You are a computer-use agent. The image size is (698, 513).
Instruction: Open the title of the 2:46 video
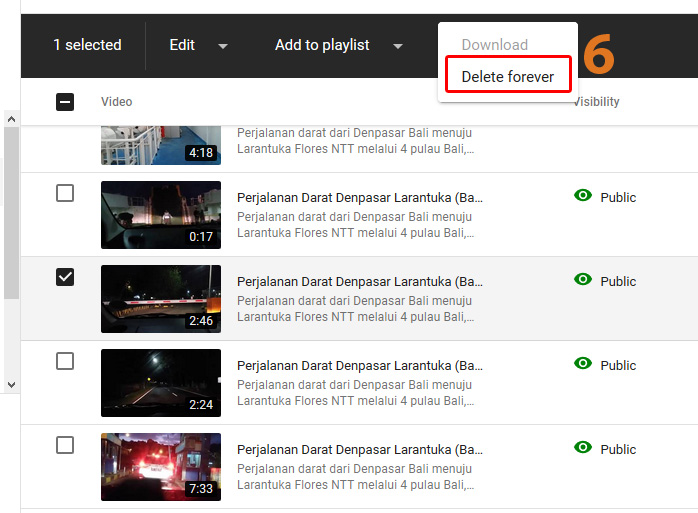coord(360,281)
